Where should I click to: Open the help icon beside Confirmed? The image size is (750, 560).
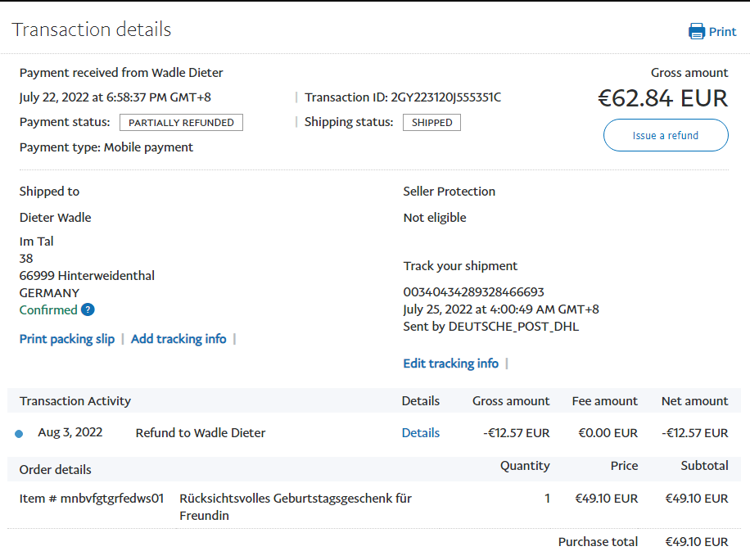click(x=88, y=309)
